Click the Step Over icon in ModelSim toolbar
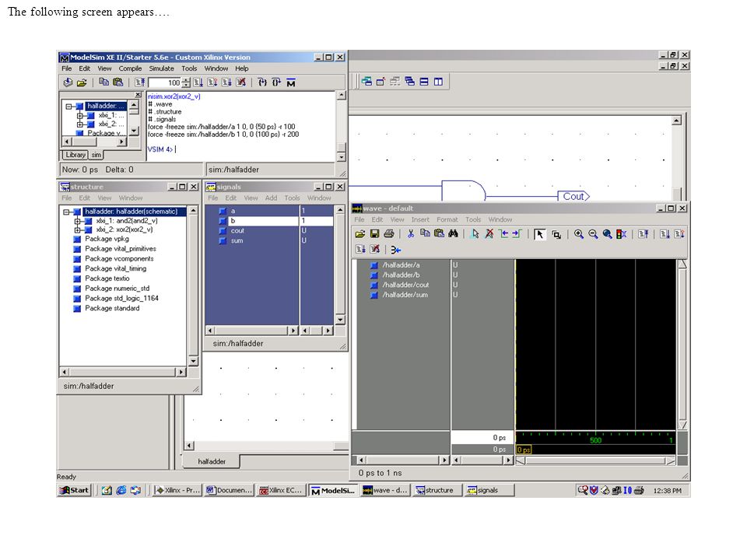Image resolution: width=747 pixels, height=560 pixels. pyautogui.click(x=276, y=82)
